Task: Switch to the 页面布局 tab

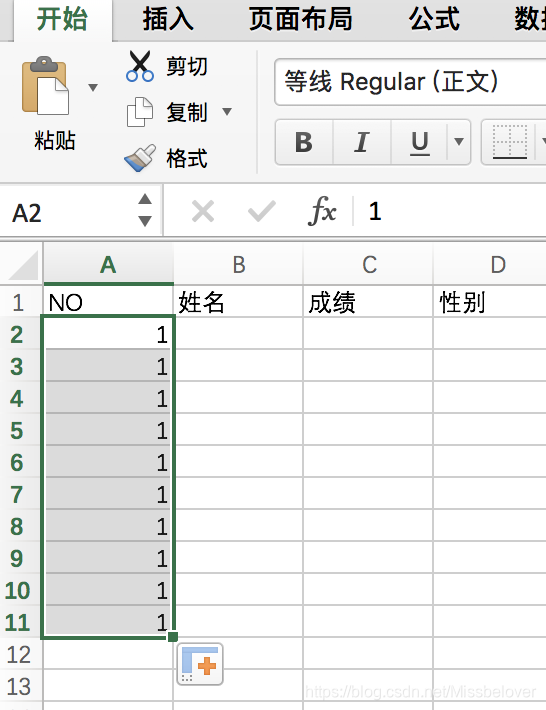Action: coord(300,19)
